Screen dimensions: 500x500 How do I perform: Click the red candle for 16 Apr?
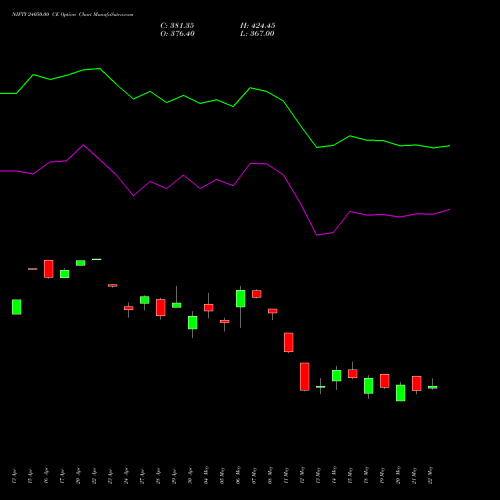pos(49,269)
